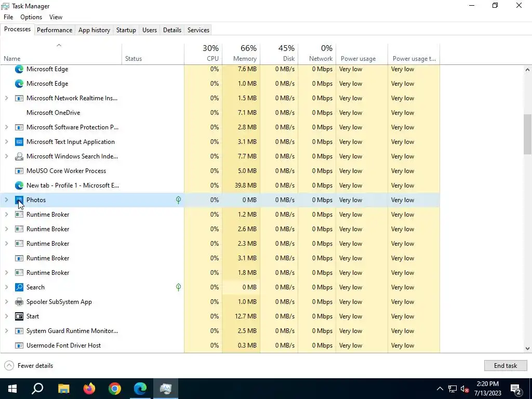Viewport: 532px width, 399px height.
Task: Sort by the Name column header
Action: 61,54
